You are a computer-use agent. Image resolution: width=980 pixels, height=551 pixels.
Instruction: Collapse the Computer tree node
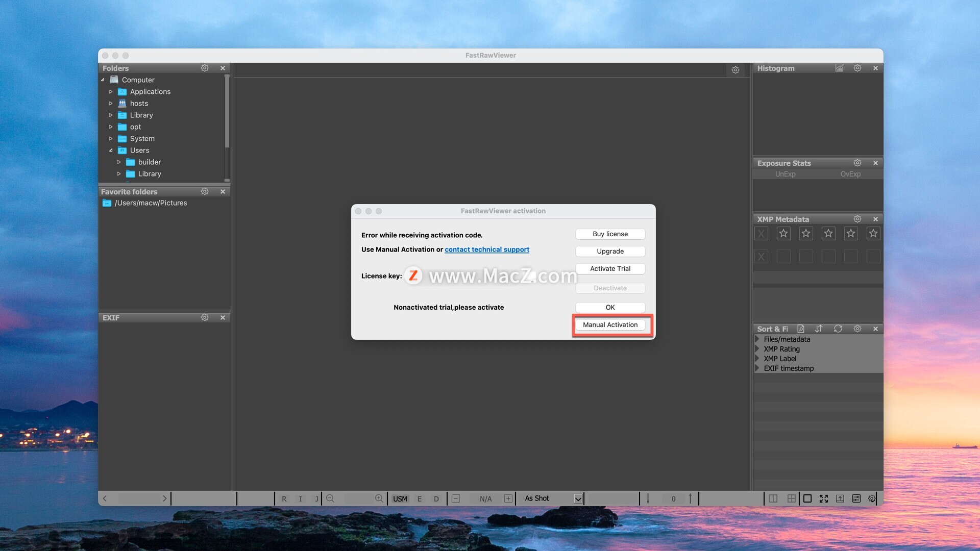[x=103, y=80]
